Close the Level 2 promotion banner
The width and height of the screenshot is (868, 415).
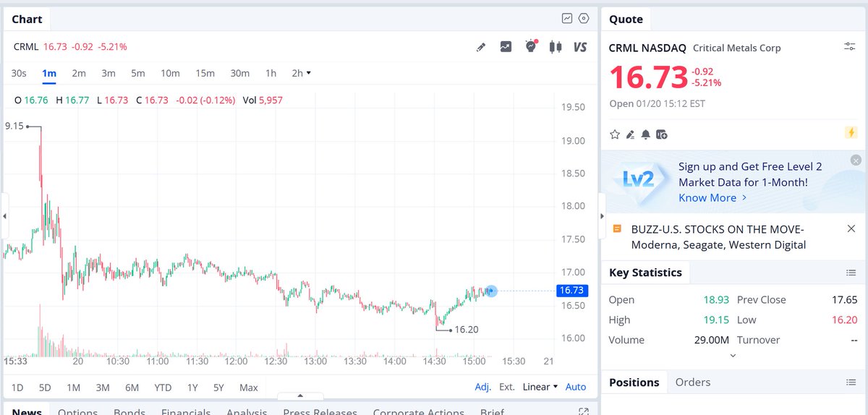856,161
